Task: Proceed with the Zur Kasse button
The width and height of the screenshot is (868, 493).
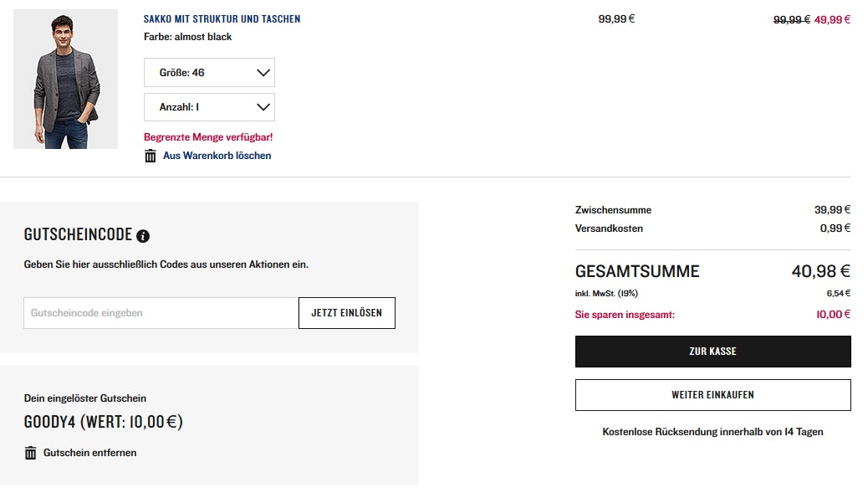Action: tap(712, 352)
